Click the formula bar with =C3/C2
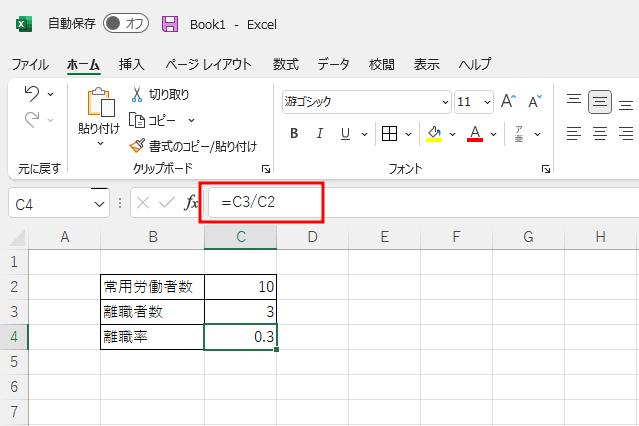Image resolution: width=639 pixels, height=426 pixels. 423,202
